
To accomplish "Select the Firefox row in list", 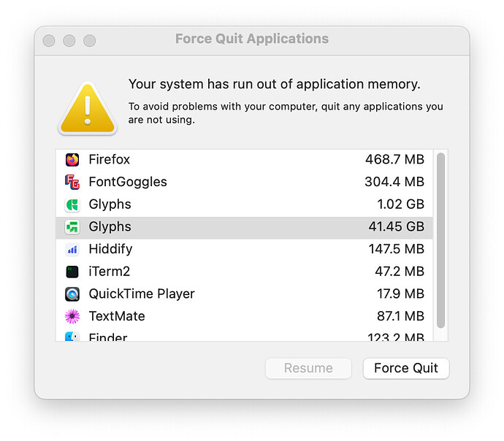I will pyautogui.click(x=244, y=160).
